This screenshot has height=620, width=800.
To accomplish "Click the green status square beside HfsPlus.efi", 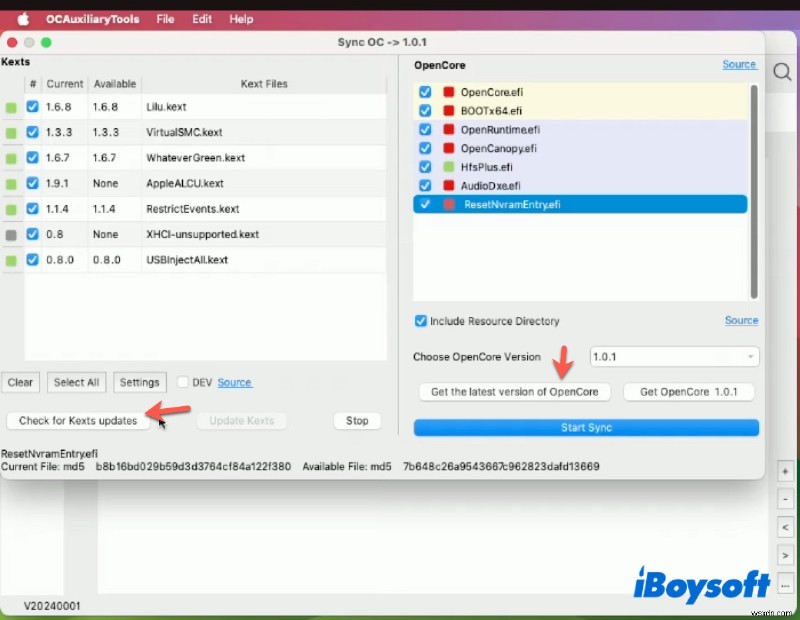I will (x=448, y=167).
